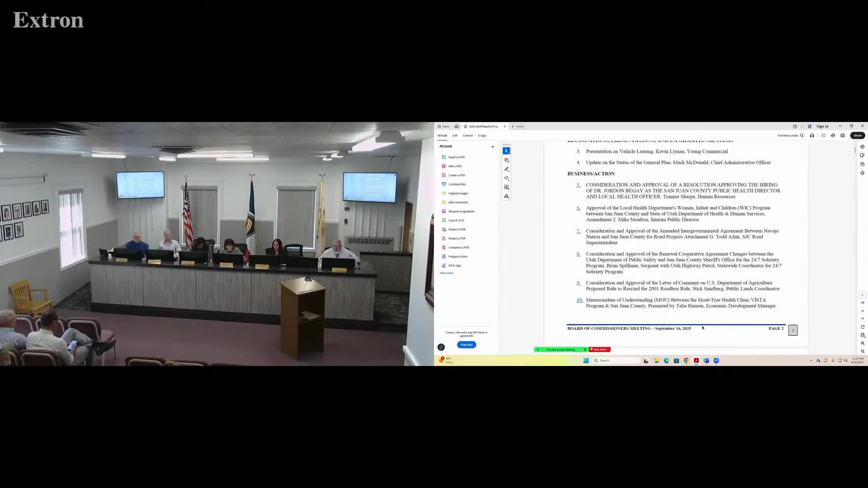Expand the View more tools list

(446, 273)
